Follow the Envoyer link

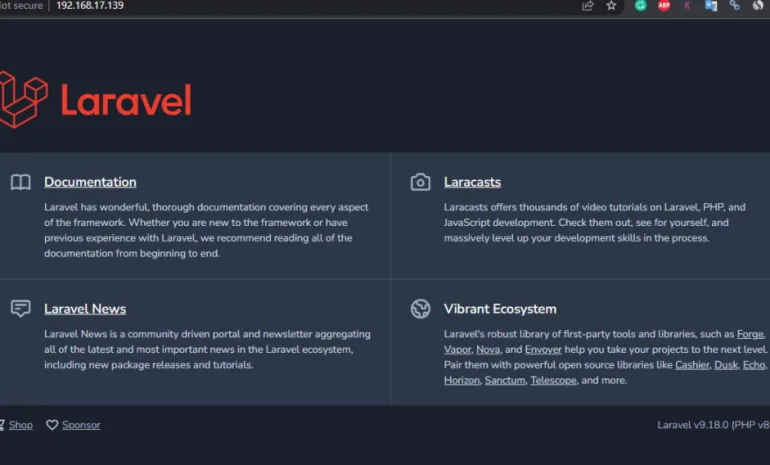[x=543, y=350]
